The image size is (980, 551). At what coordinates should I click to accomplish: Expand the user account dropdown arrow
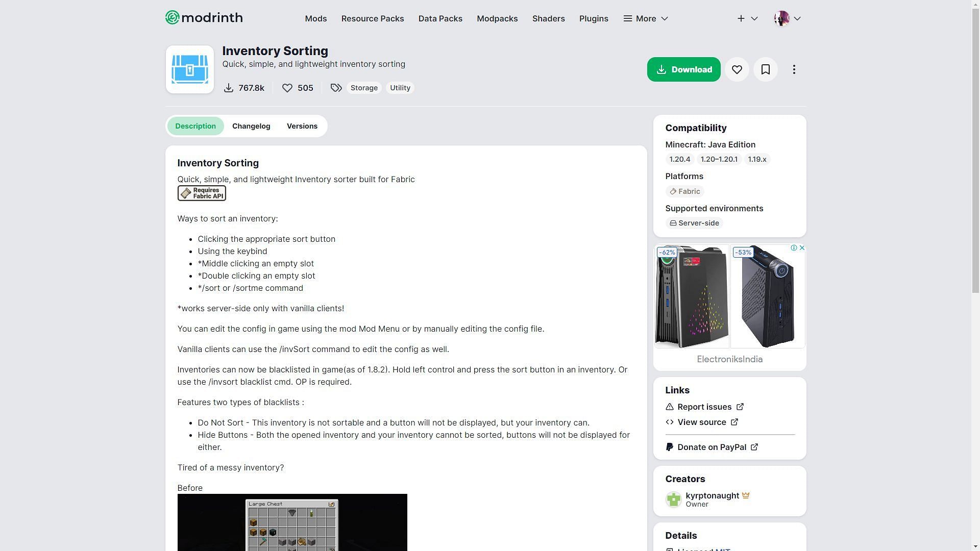[797, 18]
